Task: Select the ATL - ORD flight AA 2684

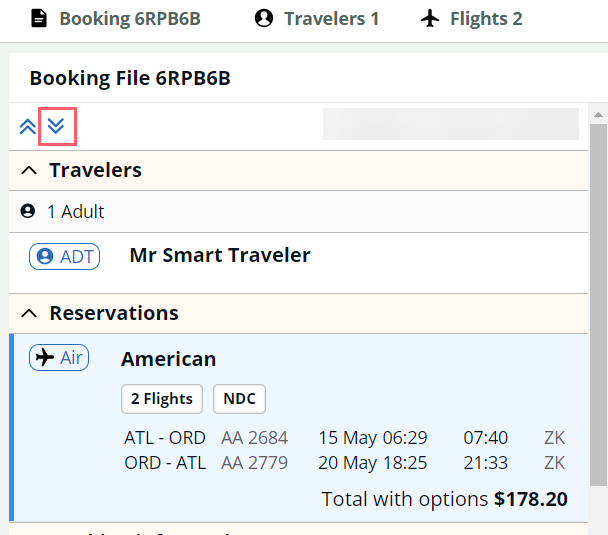Action: 345,438
